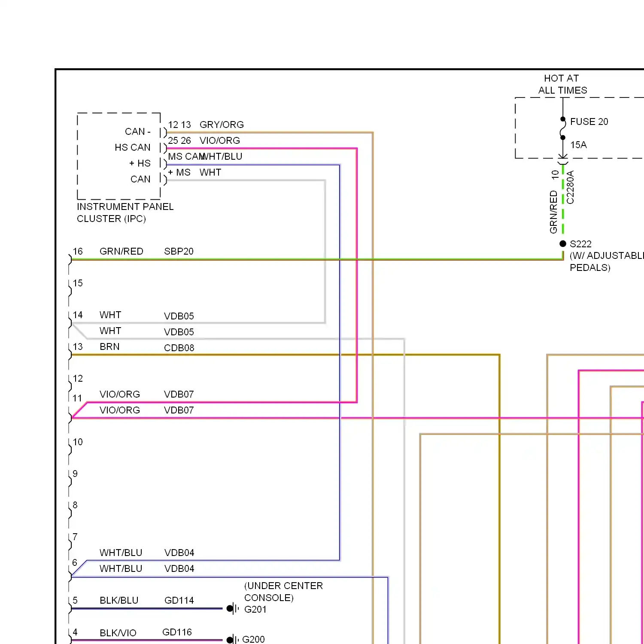Click the ground symbol next to G201
Viewport: 644px width, 644px height.
(233, 608)
